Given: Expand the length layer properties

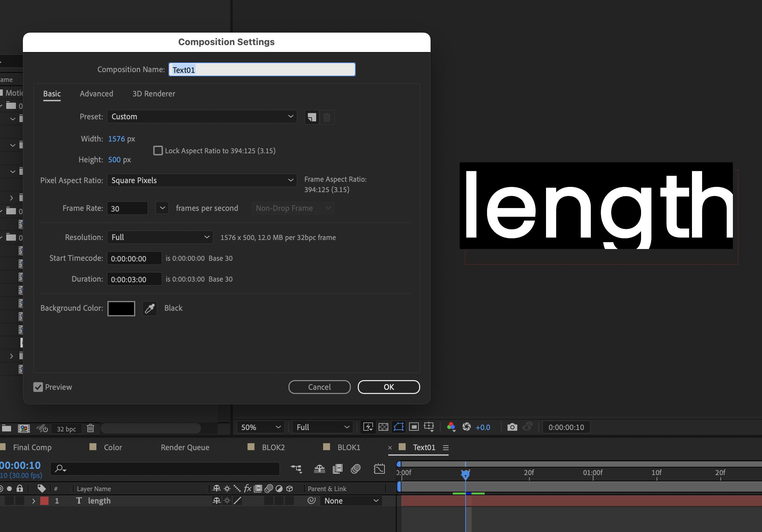Looking at the screenshot, I should point(34,501).
